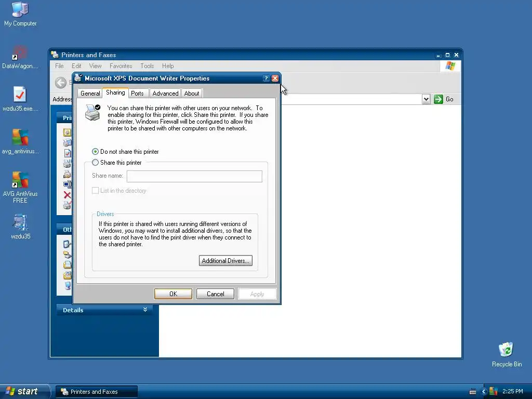The image size is (532, 399).
Task: Switch to the About tab
Action: click(192, 94)
